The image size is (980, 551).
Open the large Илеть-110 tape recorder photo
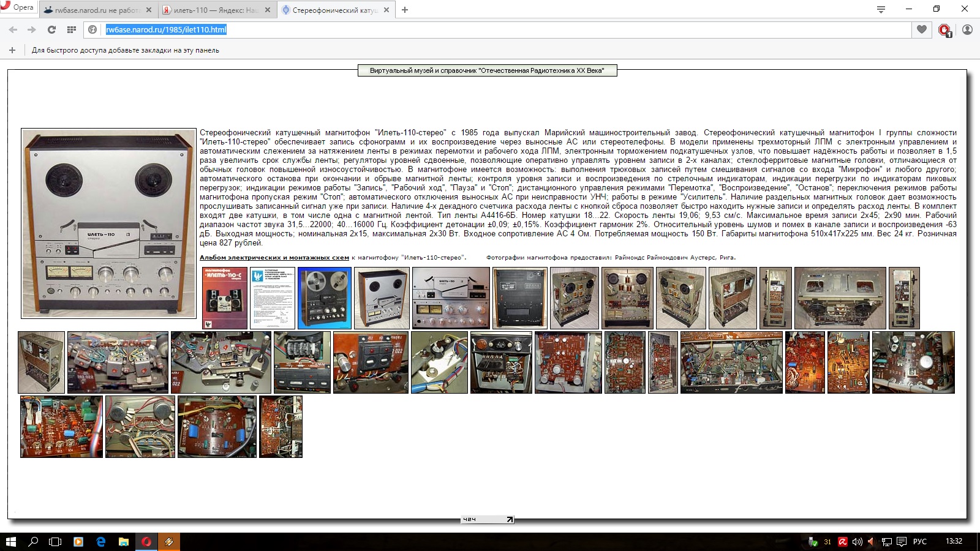[x=108, y=223]
